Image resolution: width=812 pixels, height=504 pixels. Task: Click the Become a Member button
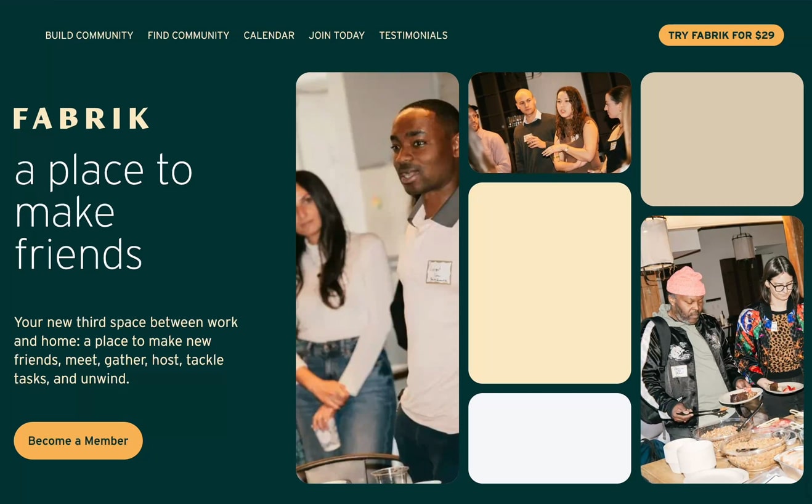[x=78, y=441]
